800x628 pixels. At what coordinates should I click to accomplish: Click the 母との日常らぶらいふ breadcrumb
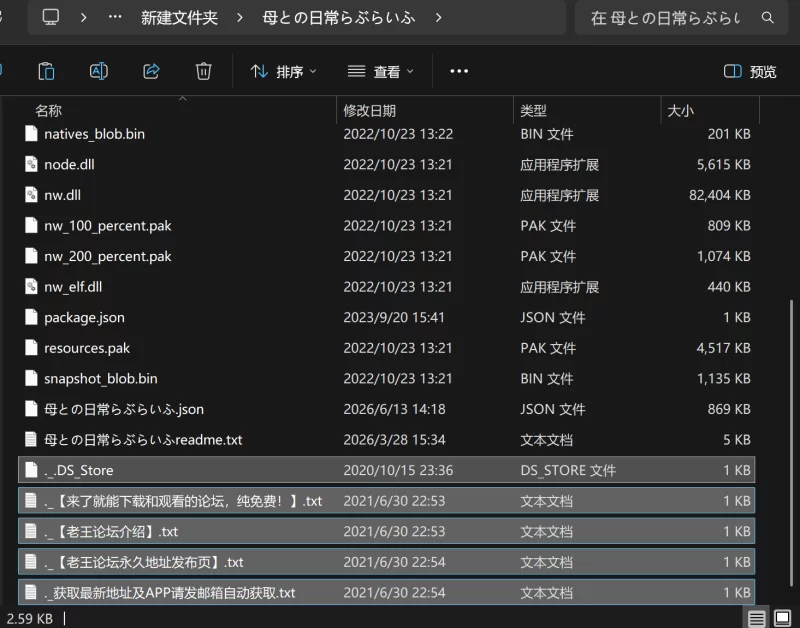tap(339, 18)
